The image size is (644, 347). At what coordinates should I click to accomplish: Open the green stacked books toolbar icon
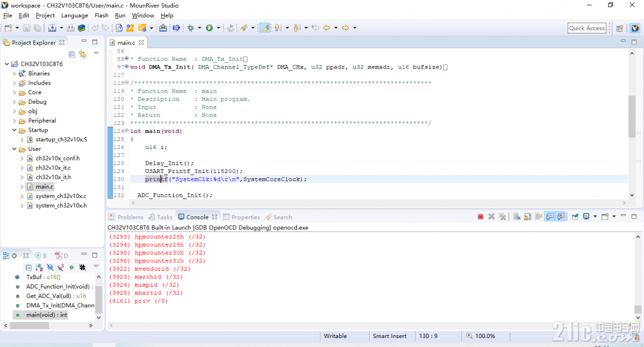[x=81, y=28]
